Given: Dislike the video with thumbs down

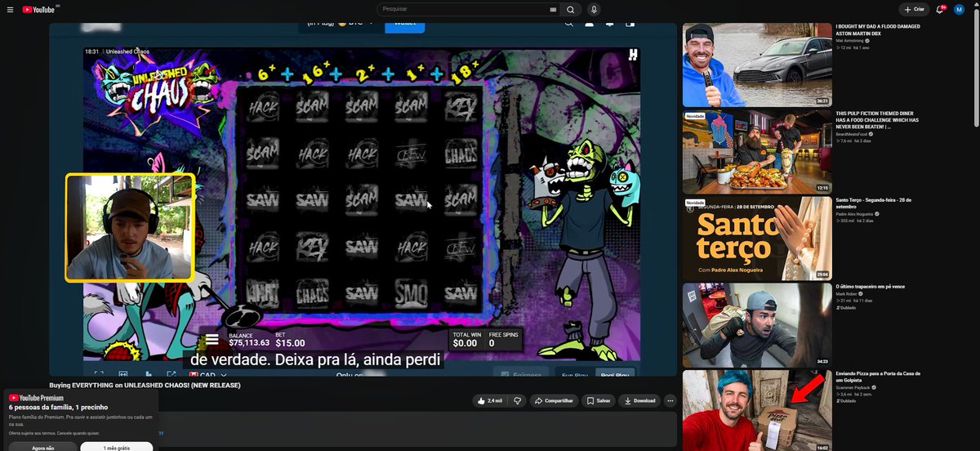Looking at the screenshot, I should 518,400.
